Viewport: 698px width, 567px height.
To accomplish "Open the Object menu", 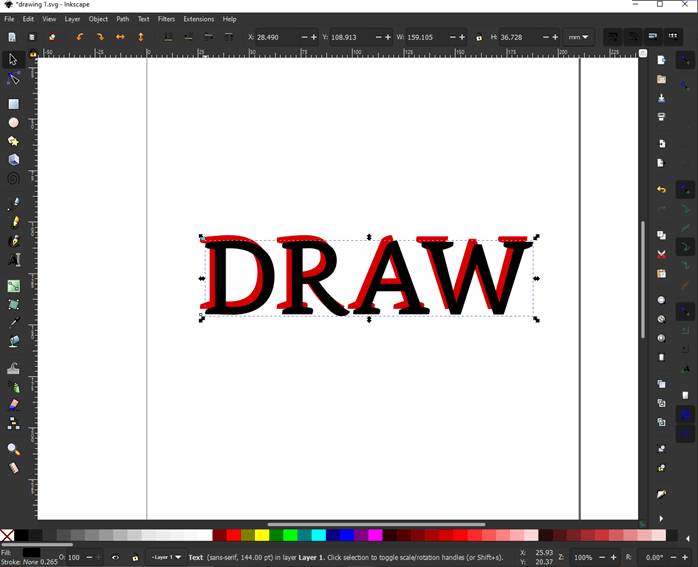I will pos(98,19).
